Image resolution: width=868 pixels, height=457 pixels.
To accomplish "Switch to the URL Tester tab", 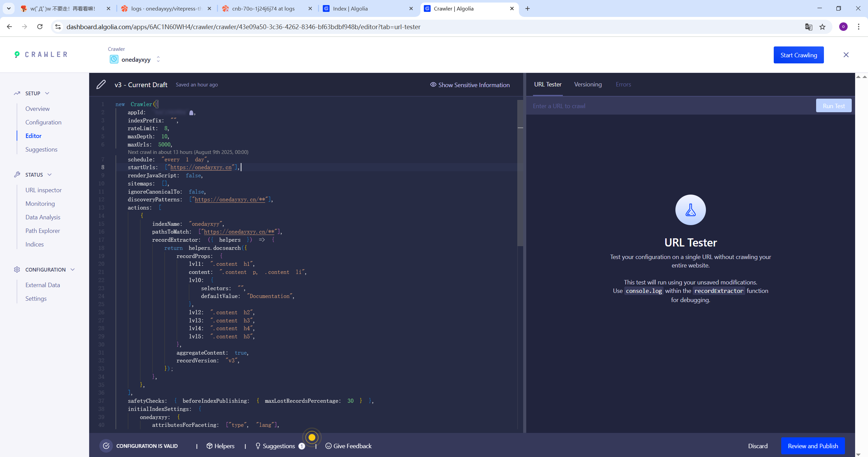I will click(x=548, y=84).
